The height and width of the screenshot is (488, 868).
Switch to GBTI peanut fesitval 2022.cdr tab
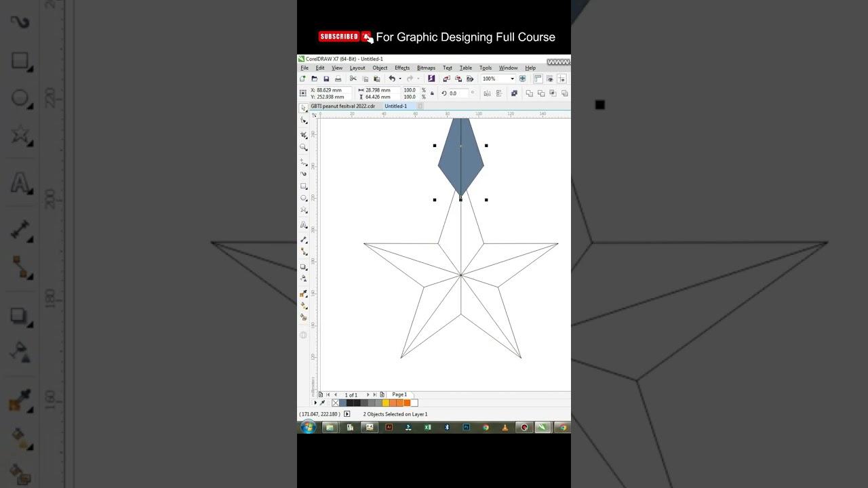click(342, 106)
